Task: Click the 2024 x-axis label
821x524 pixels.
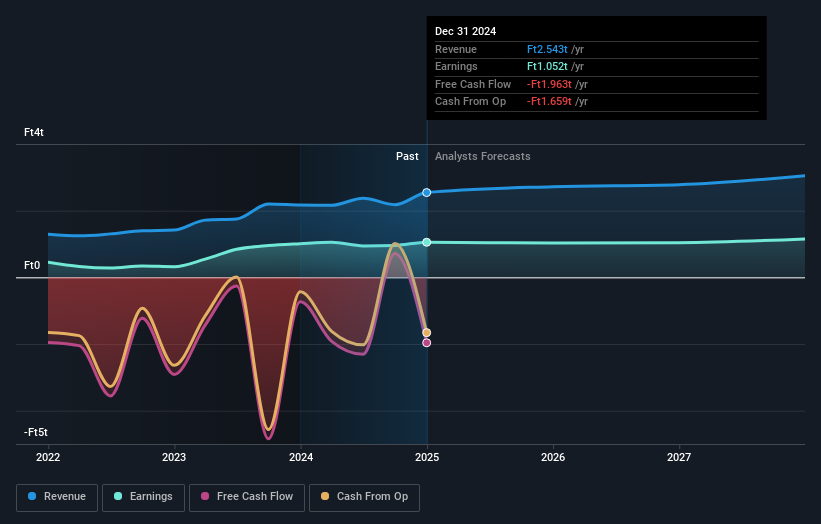Action: (x=301, y=458)
